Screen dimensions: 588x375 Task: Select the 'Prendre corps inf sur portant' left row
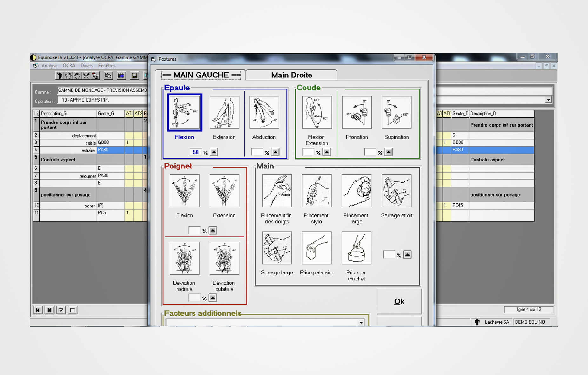(90, 125)
